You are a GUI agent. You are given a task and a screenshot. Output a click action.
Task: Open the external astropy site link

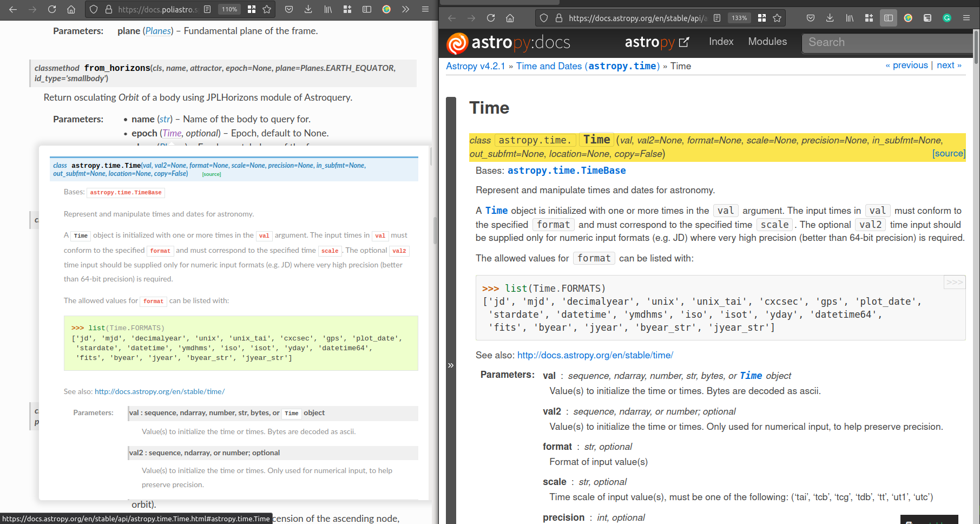[657, 42]
